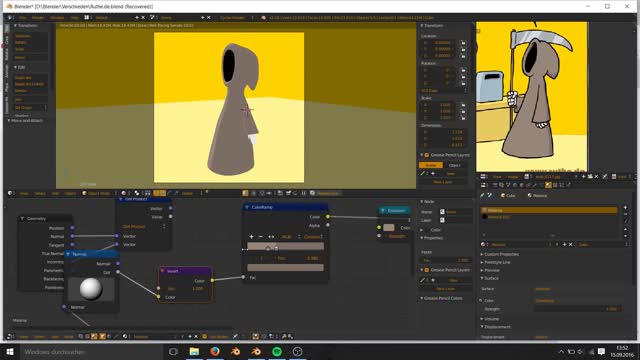This screenshot has width=640, height=360.
Task: Flip the ColorRamp with the arrows icon
Action: (271, 237)
